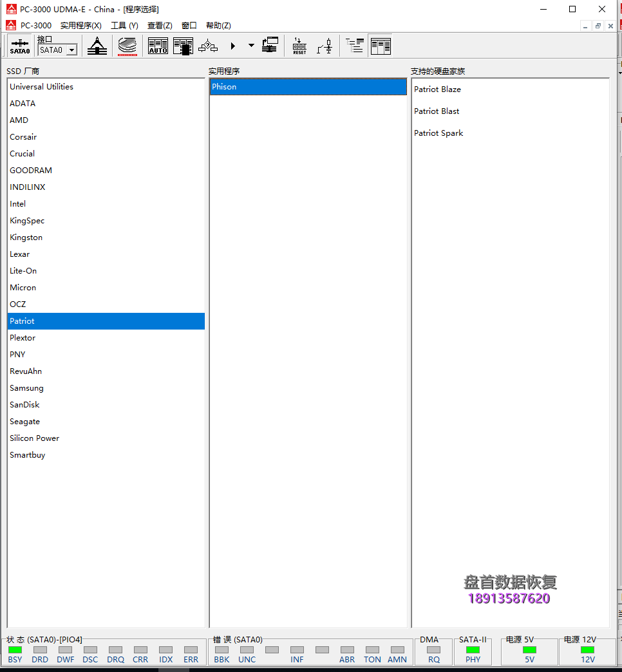
Task: Select Intel vendor
Action: tap(106, 203)
